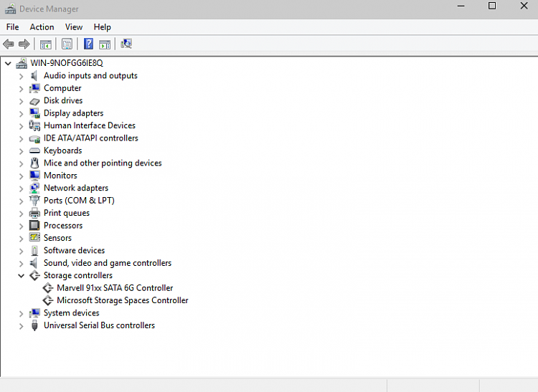Expand the Processors category

(21, 226)
